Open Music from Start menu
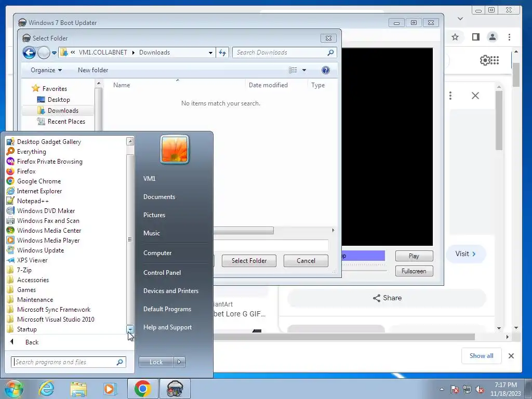Image resolution: width=532 pixels, height=399 pixels. [152, 233]
